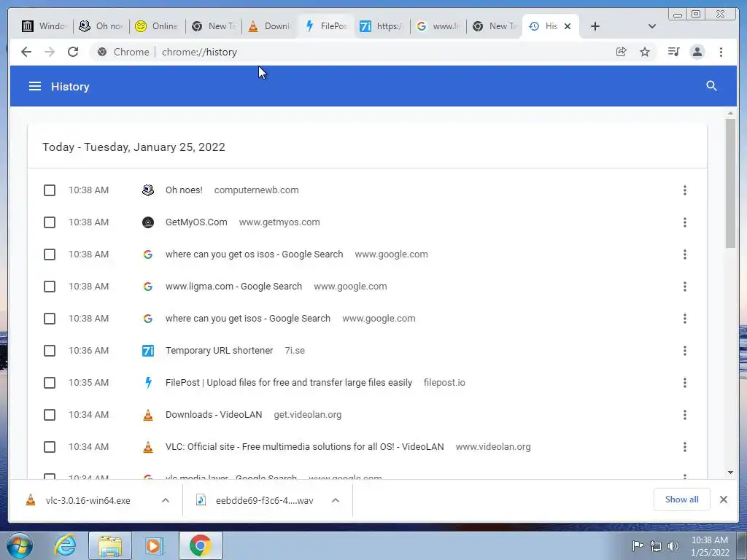The image size is (747, 560).
Task: Open the GetMyOS.Com history link
Action: pyautogui.click(x=196, y=222)
